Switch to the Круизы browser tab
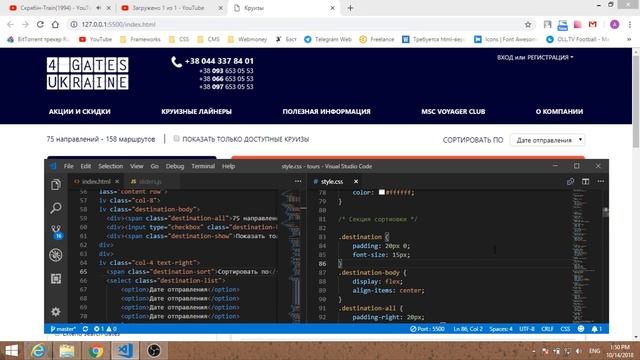The width and height of the screenshot is (640, 360). 284,8
